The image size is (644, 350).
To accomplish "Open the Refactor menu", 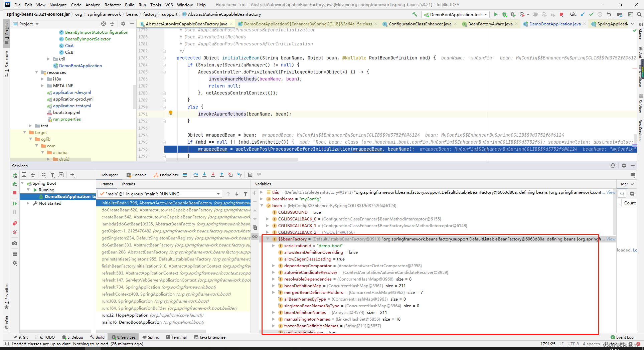I will click(113, 5).
